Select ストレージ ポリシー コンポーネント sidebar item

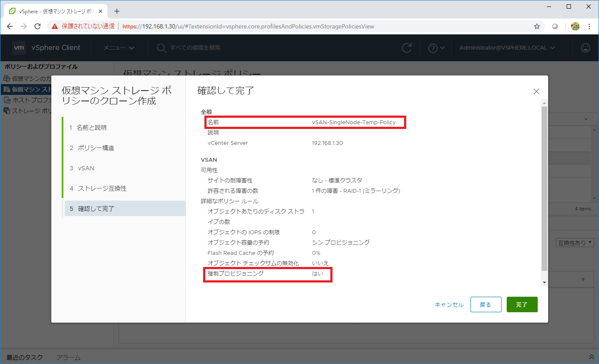click(28, 110)
